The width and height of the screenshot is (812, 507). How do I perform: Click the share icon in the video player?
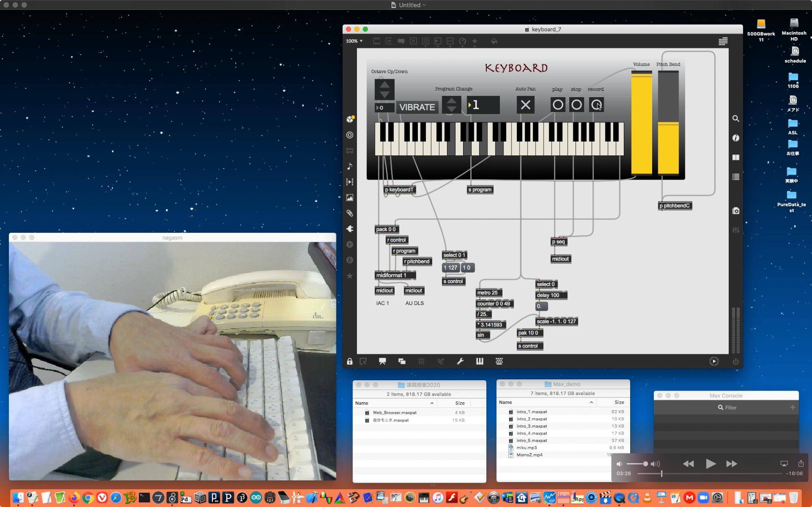click(801, 464)
